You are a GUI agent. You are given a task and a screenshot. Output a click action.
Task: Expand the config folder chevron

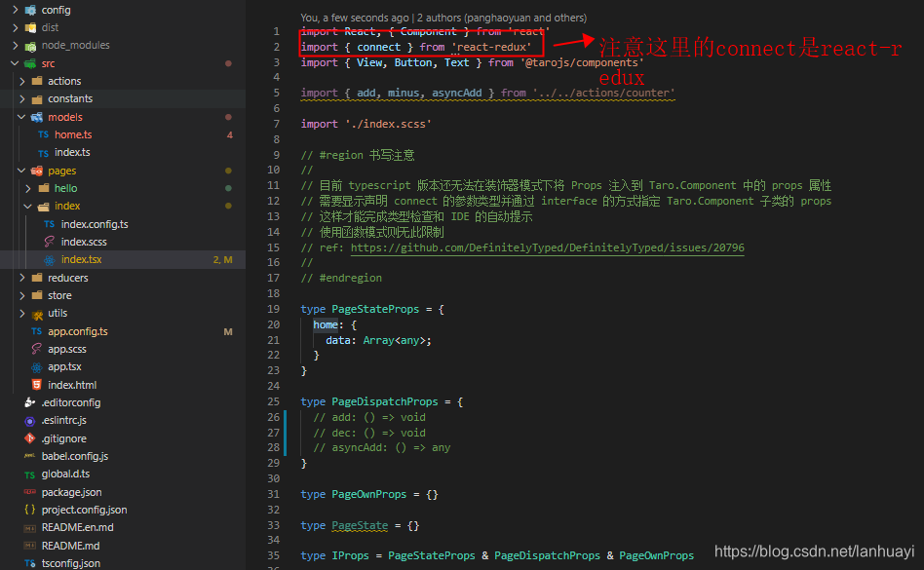click(16, 10)
